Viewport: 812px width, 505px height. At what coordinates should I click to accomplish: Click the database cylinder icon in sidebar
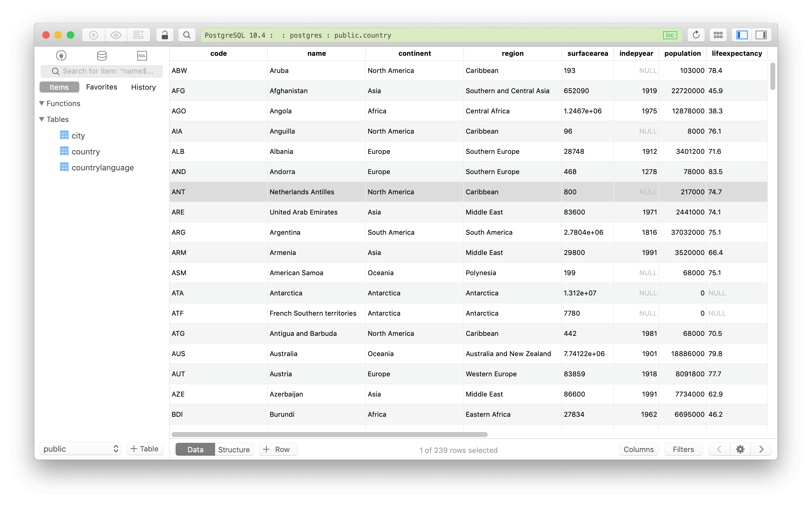(102, 55)
